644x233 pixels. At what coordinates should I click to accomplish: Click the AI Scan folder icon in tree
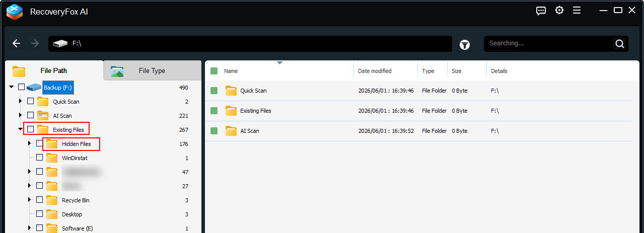tap(43, 115)
